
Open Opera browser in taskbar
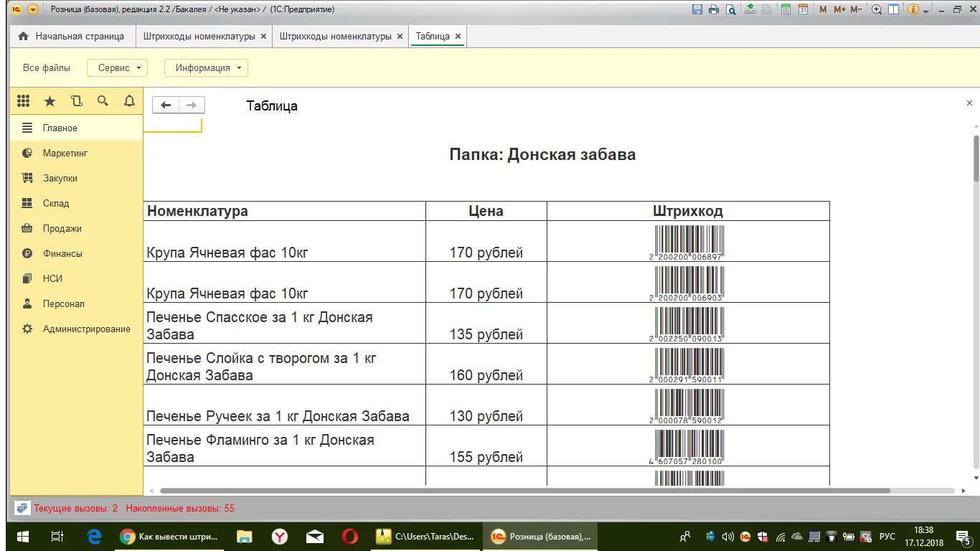pos(350,536)
